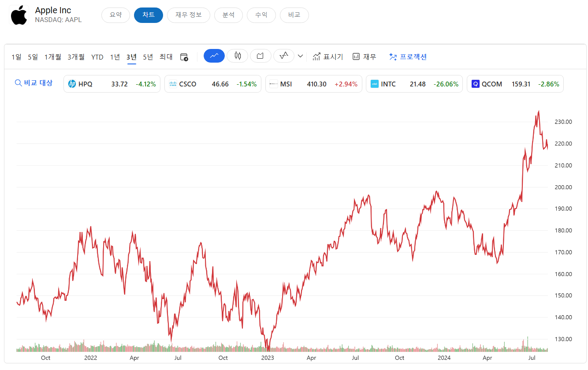The width and height of the screenshot is (588, 370).
Task: Open more chart types dropdown arrow
Action: 300,56
